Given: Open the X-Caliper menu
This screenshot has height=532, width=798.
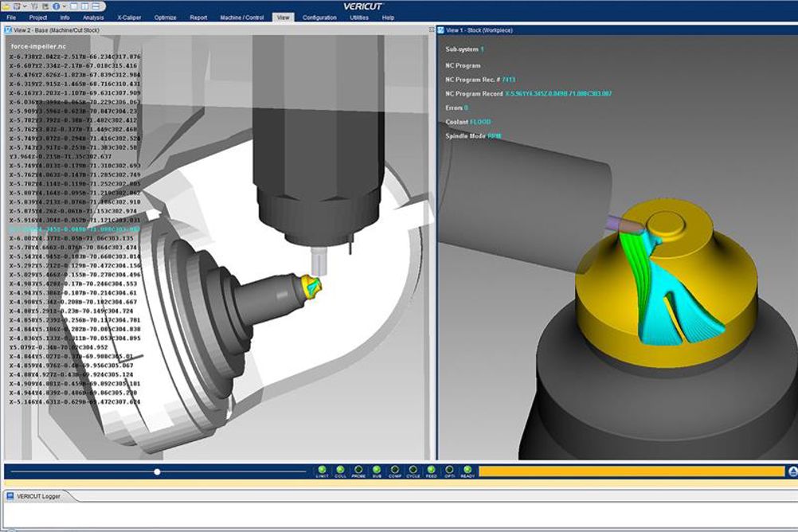Looking at the screenshot, I should pyautogui.click(x=129, y=18).
